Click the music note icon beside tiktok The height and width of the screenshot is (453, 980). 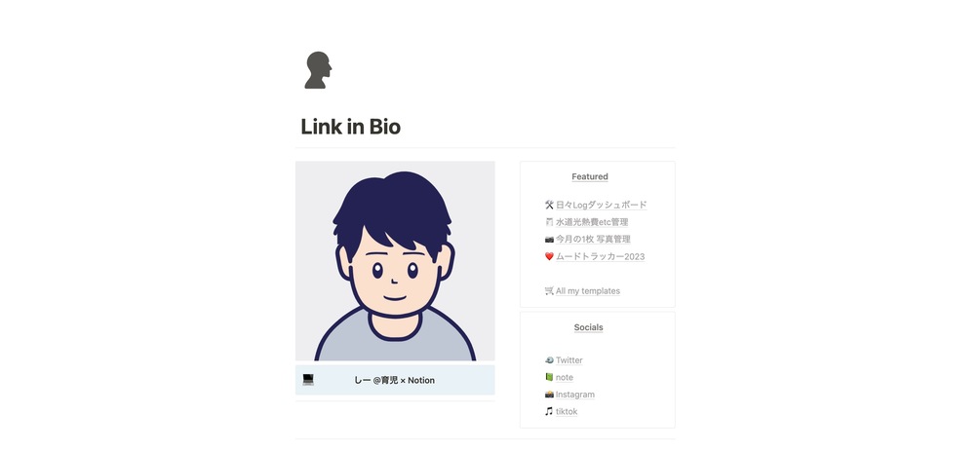coord(549,411)
